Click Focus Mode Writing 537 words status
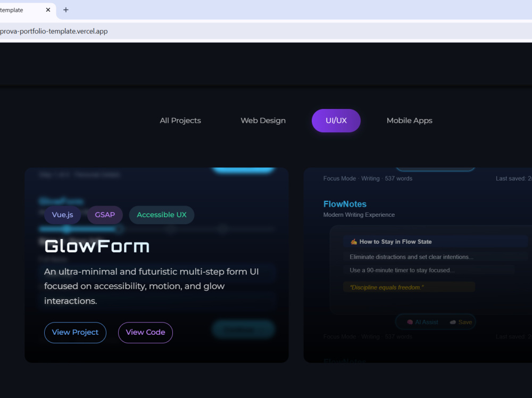 (368, 179)
